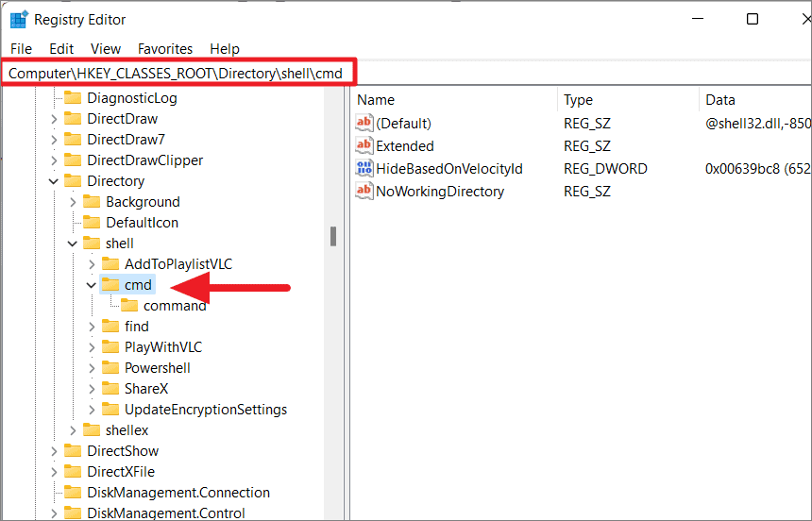Image resolution: width=812 pixels, height=521 pixels.
Task: Select the cmd folder icon
Action: point(110,284)
